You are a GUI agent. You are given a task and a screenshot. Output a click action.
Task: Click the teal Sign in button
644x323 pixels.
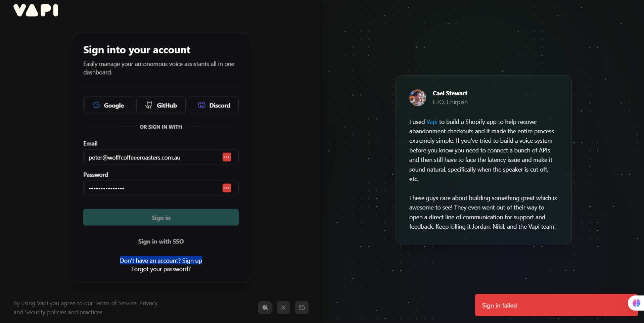click(161, 218)
